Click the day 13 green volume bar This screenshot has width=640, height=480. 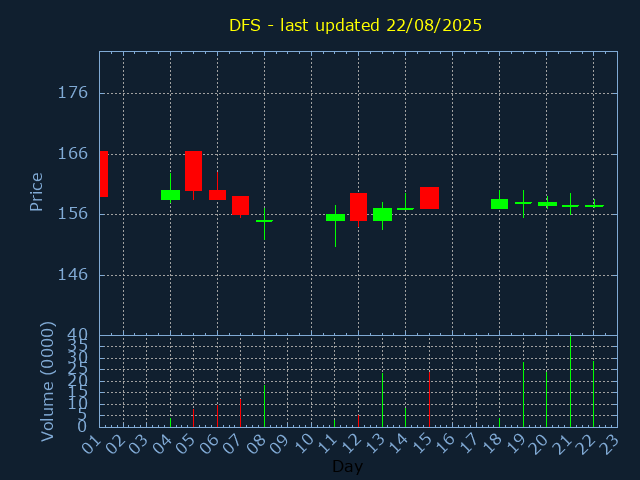[x=382, y=400]
